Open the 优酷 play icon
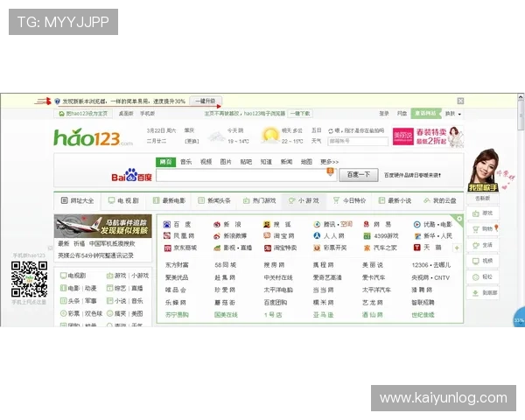525x420 pixels. 416,224
